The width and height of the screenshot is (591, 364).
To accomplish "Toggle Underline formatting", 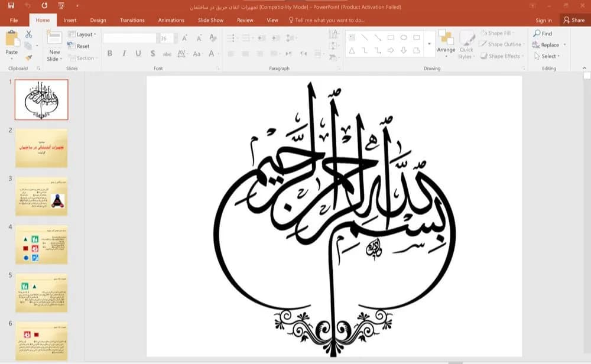I will (x=138, y=54).
